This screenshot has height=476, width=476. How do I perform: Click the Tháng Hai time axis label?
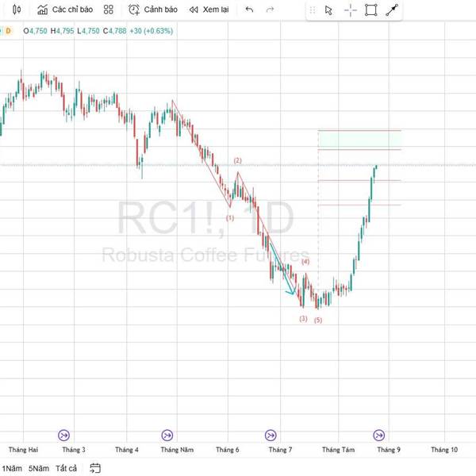click(x=23, y=450)
